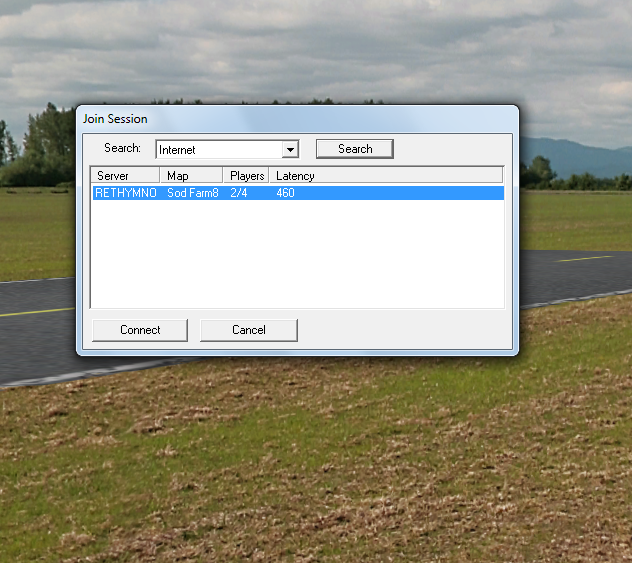Sort list by Map column header

(191, 176)
